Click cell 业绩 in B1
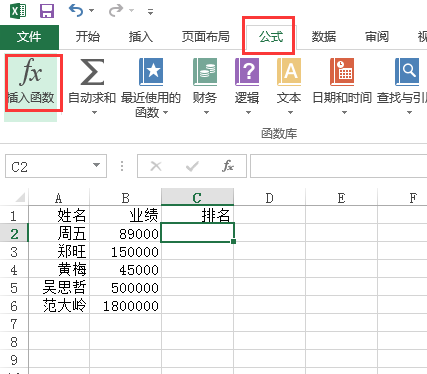This screenshot has width=427, height=374. click(x=125, y=215)
